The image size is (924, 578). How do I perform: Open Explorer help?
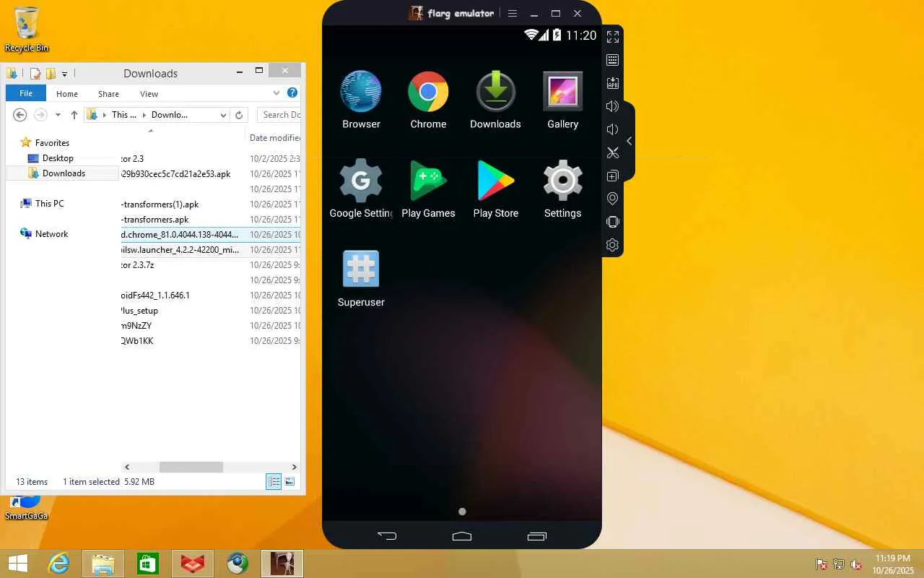click(x=292, y=92)
